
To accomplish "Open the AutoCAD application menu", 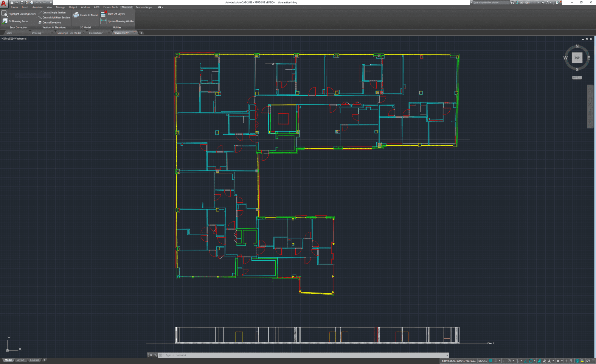I will 4,4.
